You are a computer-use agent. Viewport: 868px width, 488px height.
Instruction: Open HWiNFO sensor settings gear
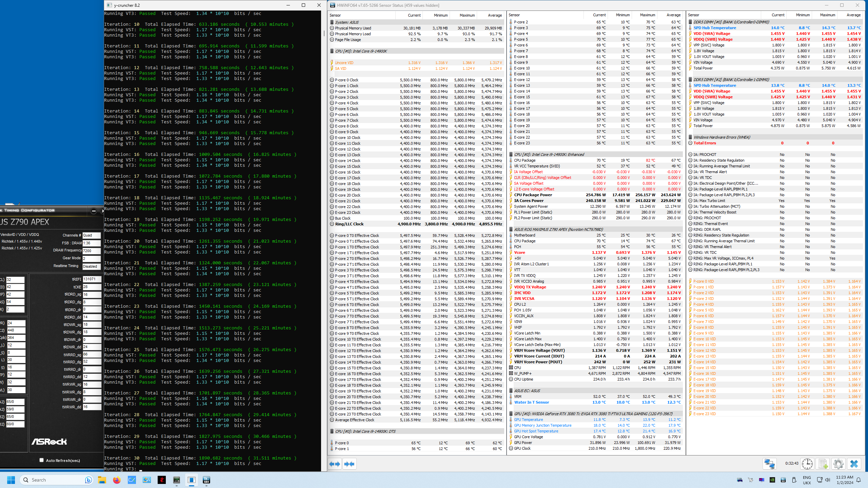tap(838, 464)
